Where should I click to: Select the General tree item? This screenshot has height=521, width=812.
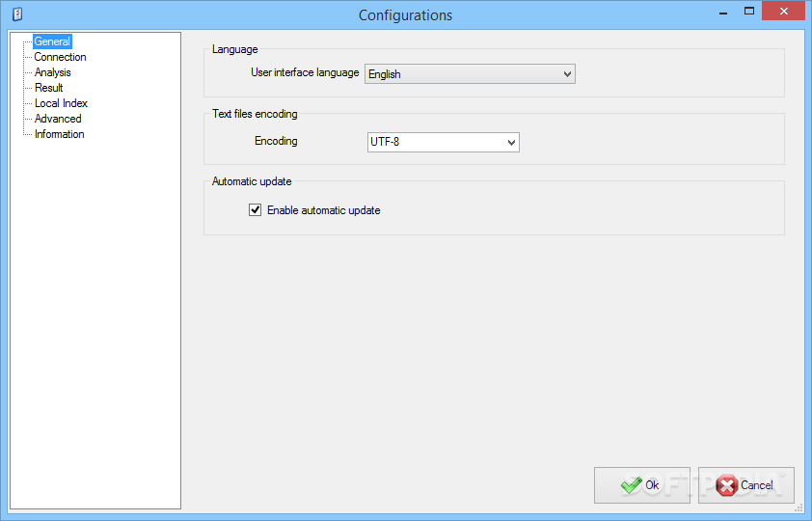coord(52,41)
